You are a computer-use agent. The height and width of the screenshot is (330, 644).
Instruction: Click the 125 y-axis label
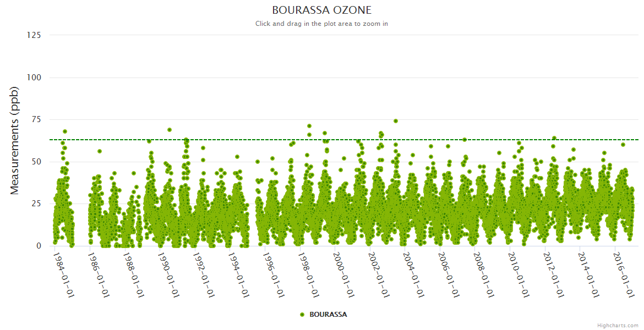click(x=34, y=35)
